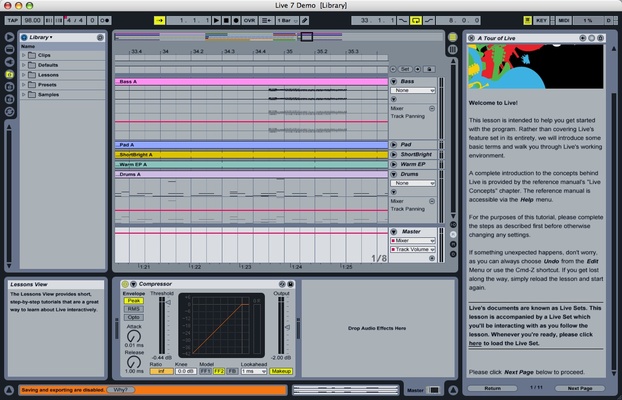
Task: Unfold the Pad track
Action: coord(394,145)
